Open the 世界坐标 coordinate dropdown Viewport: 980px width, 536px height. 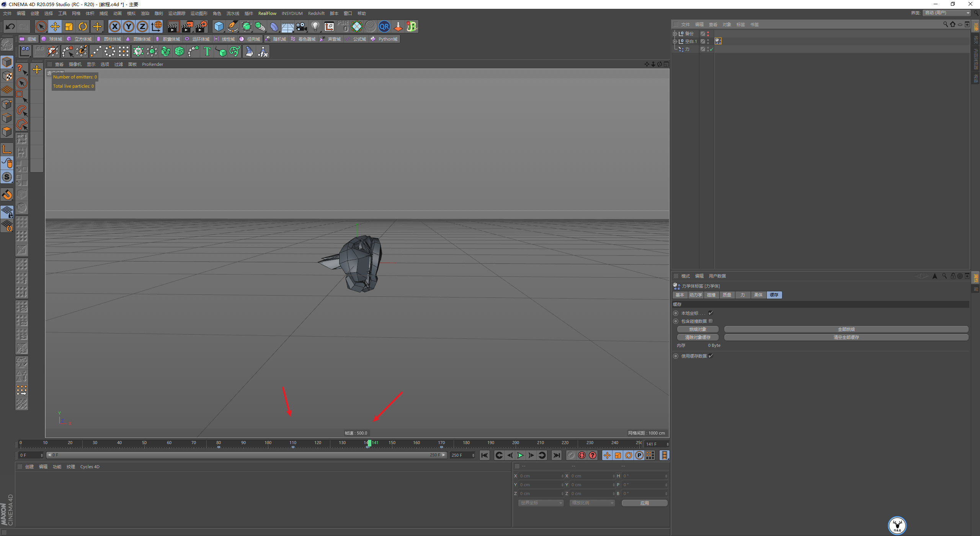click(x=541, y=503)
